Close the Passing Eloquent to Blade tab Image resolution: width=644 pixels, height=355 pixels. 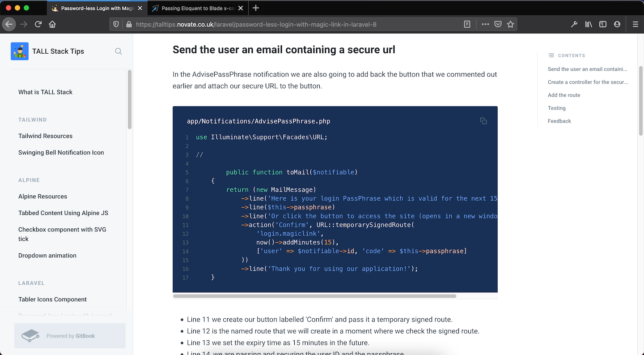point(241,8)
